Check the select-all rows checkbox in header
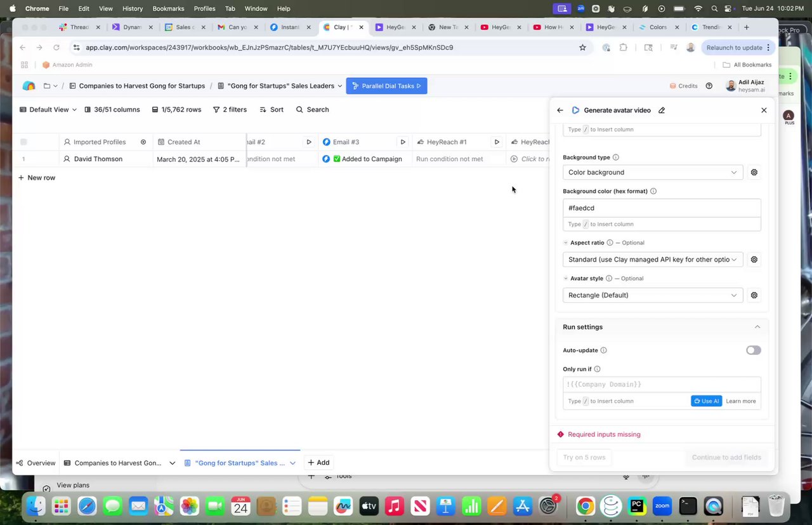Image resolution: width=812 pixels, height=525 pixels. click(23, 142)
